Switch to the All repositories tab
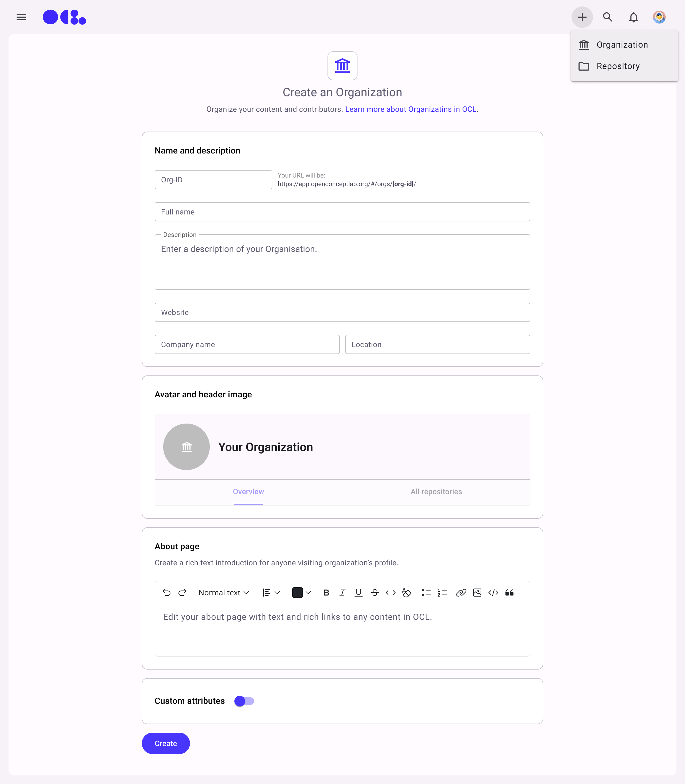Image resolution: width=685 pixels, height=784 pixels. click(x=436, y=492)
